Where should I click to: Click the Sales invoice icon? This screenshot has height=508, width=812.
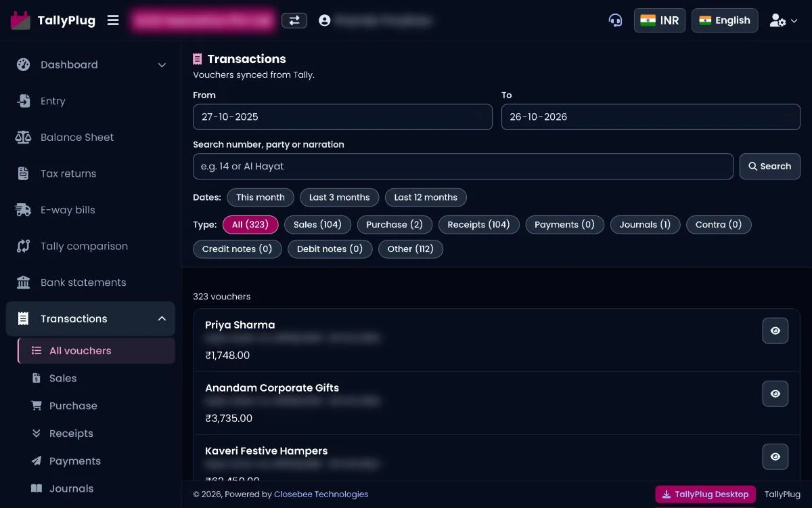point(37,378)
